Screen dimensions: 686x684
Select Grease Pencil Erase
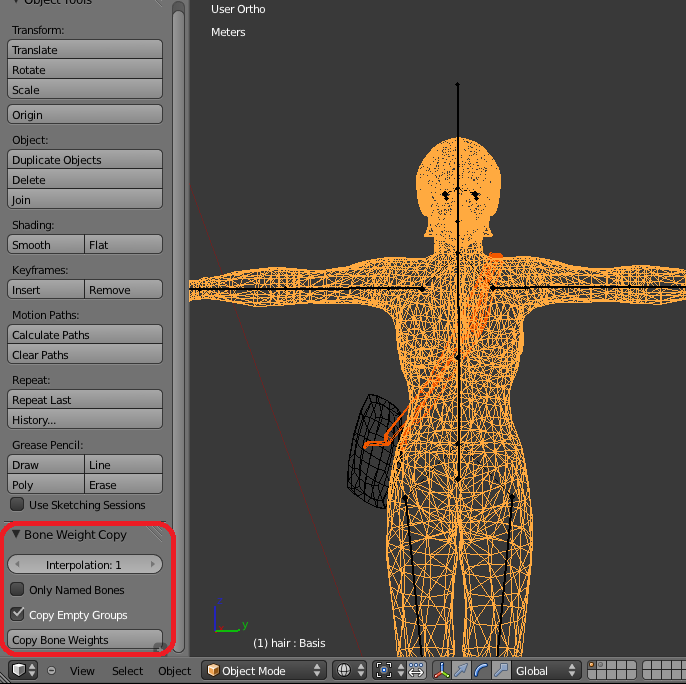(x=123, y=484)
